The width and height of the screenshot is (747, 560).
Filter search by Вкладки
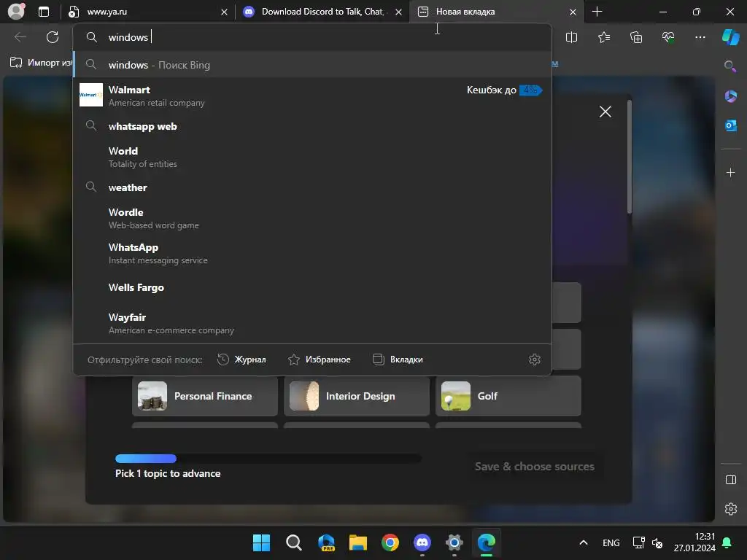tap(398, 359)
